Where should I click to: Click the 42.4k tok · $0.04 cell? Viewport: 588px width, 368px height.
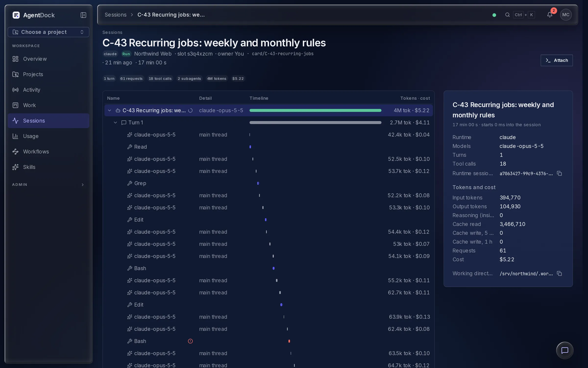click(x=409, y=135)
